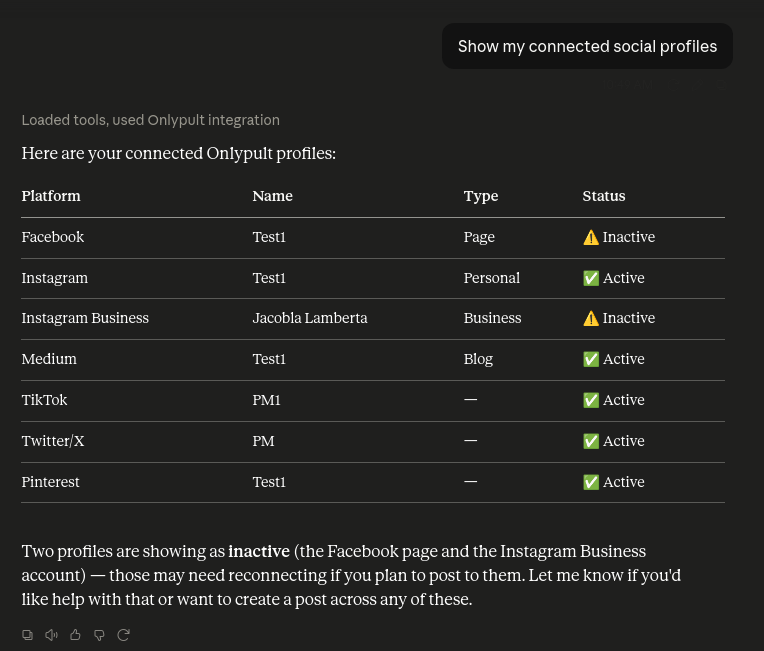
Task: Click the 'Business' type cell
Action: [x=492, y=318]
